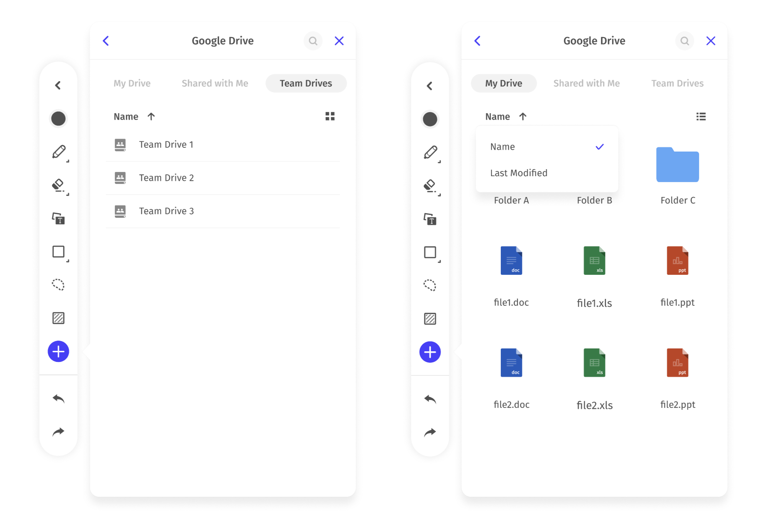Choose Last Modified in the sort menu
This screenshot has height=532, width=783.
[x=518, y=173]
